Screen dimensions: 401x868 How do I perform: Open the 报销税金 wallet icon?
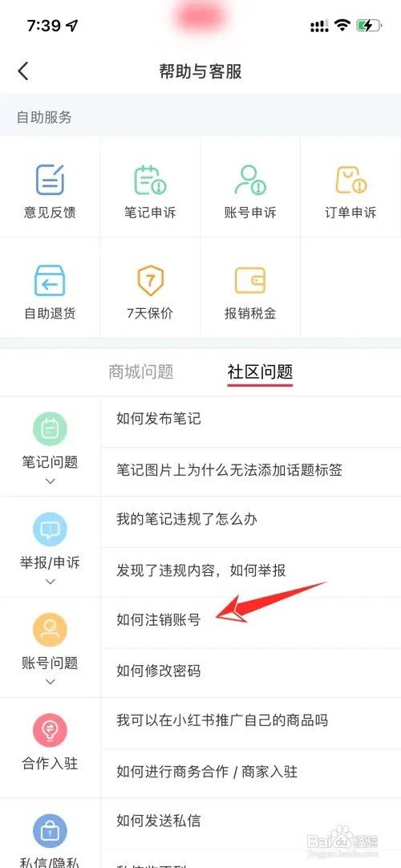click(250, 281)
